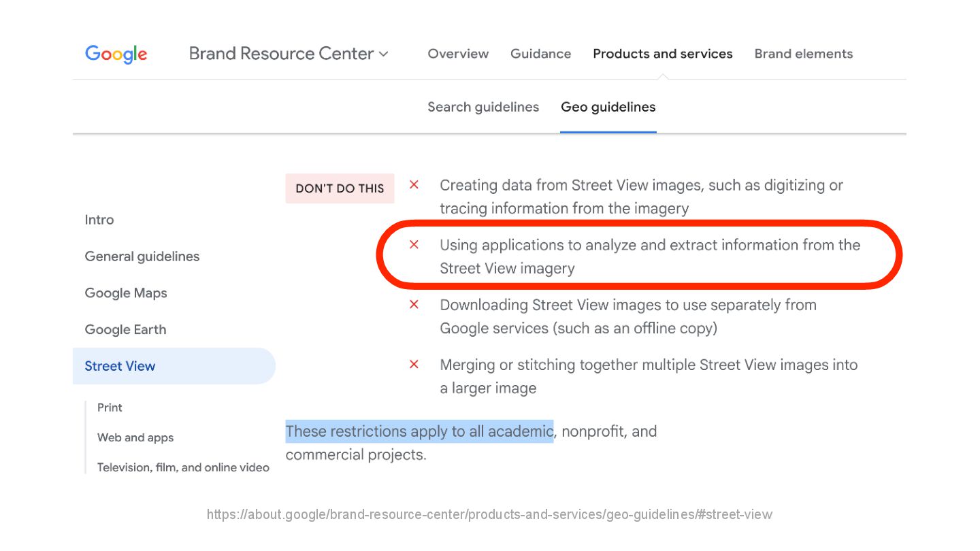This screenshot has height=551, width=980.
Task: Open the Print subsection link
Action: 110,407
